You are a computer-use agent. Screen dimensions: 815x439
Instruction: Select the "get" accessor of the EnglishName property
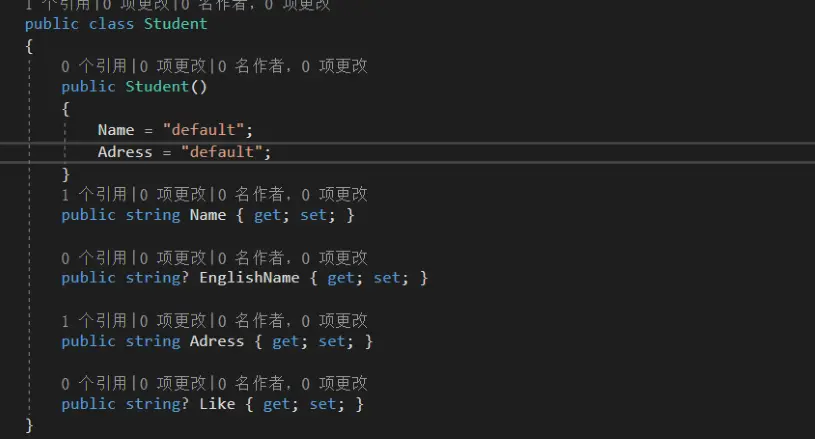pyautogui.click(x=340, y=278)
